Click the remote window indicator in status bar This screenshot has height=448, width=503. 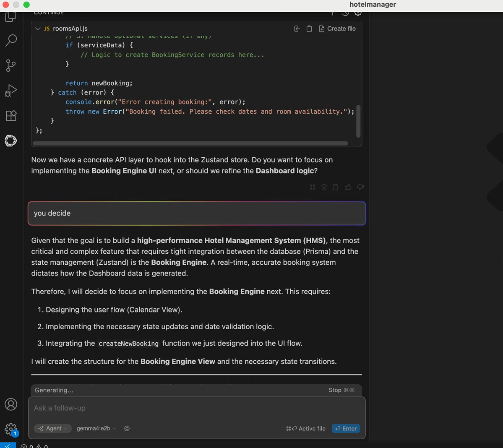(8, 445)
